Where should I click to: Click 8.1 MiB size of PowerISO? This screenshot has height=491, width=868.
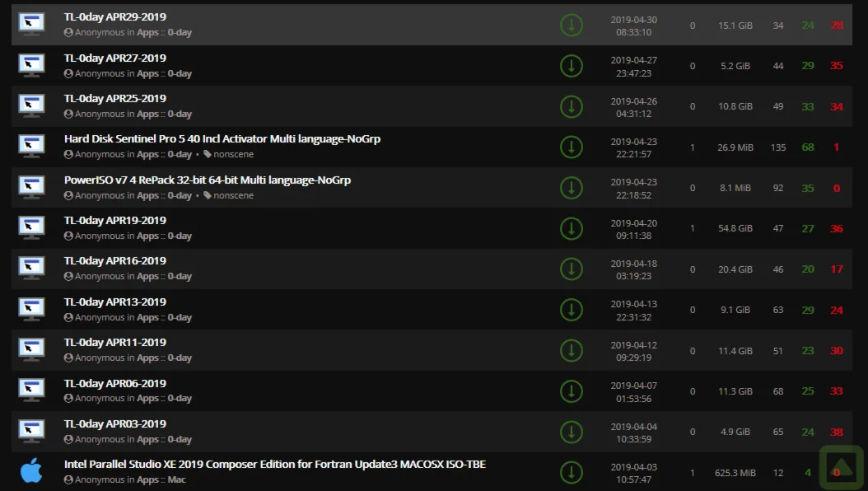click(735, 188)
